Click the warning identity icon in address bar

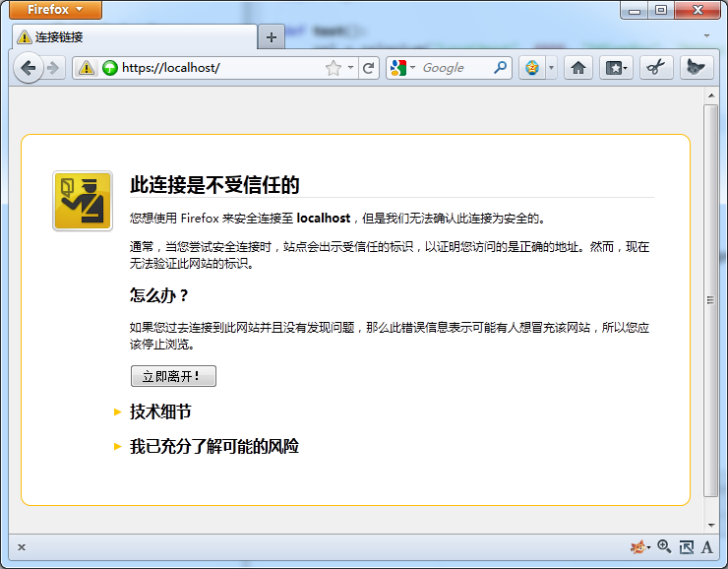tap(87, 68)
